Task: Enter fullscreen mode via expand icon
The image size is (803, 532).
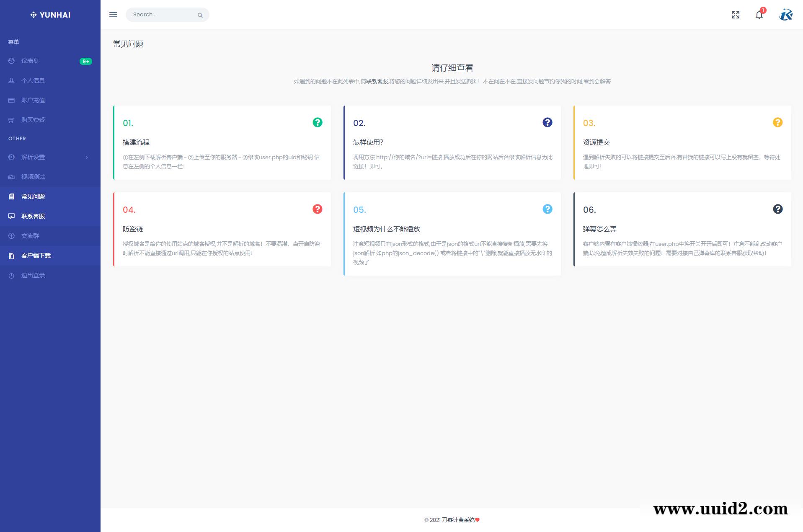Action: 735,15
